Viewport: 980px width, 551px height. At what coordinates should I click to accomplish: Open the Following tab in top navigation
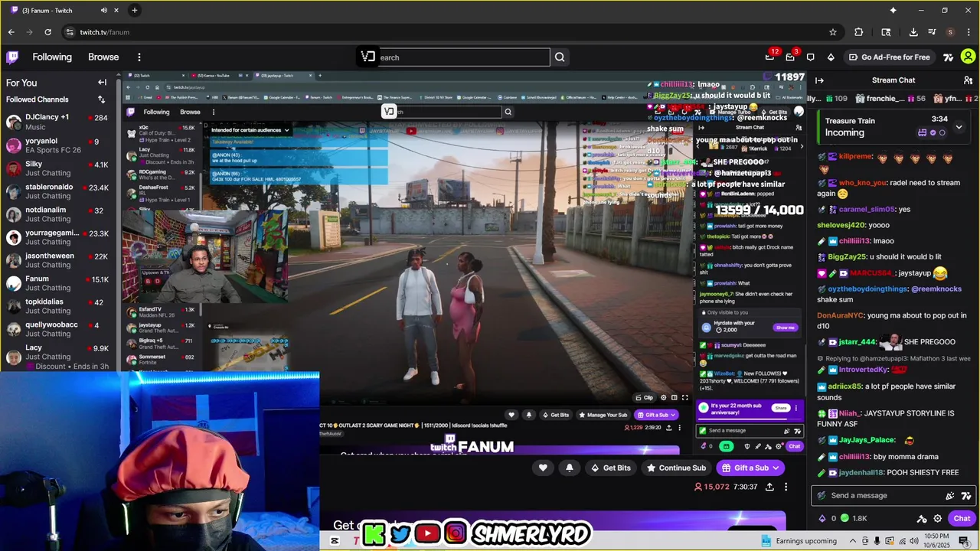tap(52, 57)
